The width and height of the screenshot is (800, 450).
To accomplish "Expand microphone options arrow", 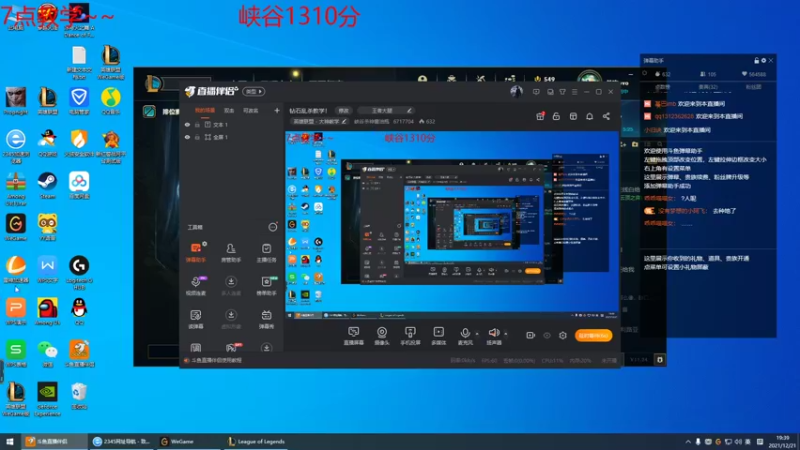I will pyautogui.click(x=477, y=334).
